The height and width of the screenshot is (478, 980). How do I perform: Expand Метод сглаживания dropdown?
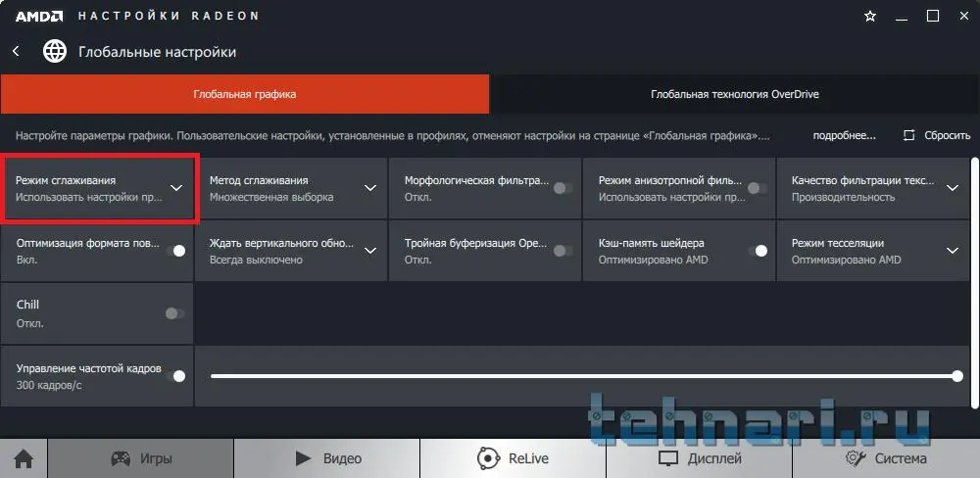pos(370,188)
